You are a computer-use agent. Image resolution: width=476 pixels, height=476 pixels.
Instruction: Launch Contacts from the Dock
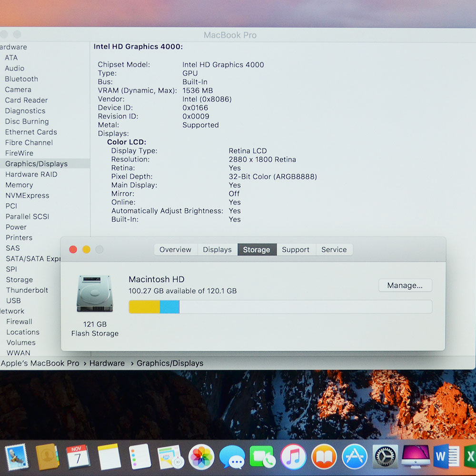[x=47, y=457]
